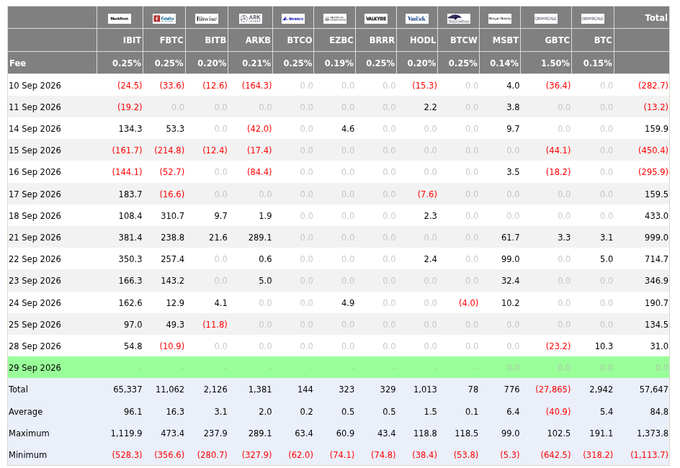Viewport: 680px width, 468px height.
Task: Click the WisdomTree logo above BTCW
Action: (458, 19)
